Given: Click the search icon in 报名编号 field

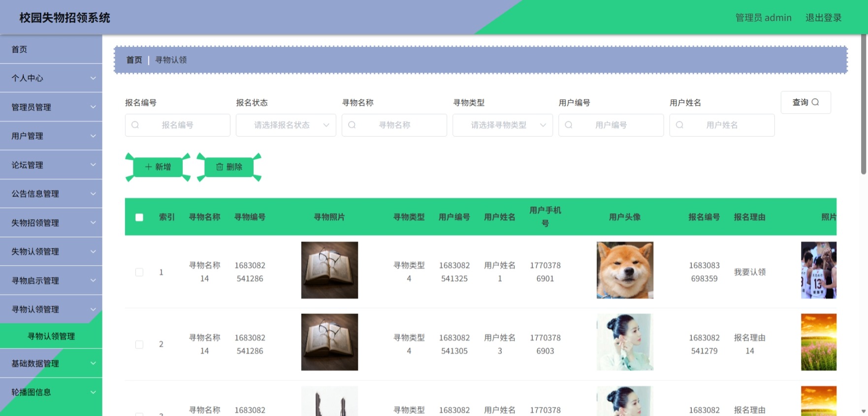Looking at the screenshot, I should [x=135, y=125].
